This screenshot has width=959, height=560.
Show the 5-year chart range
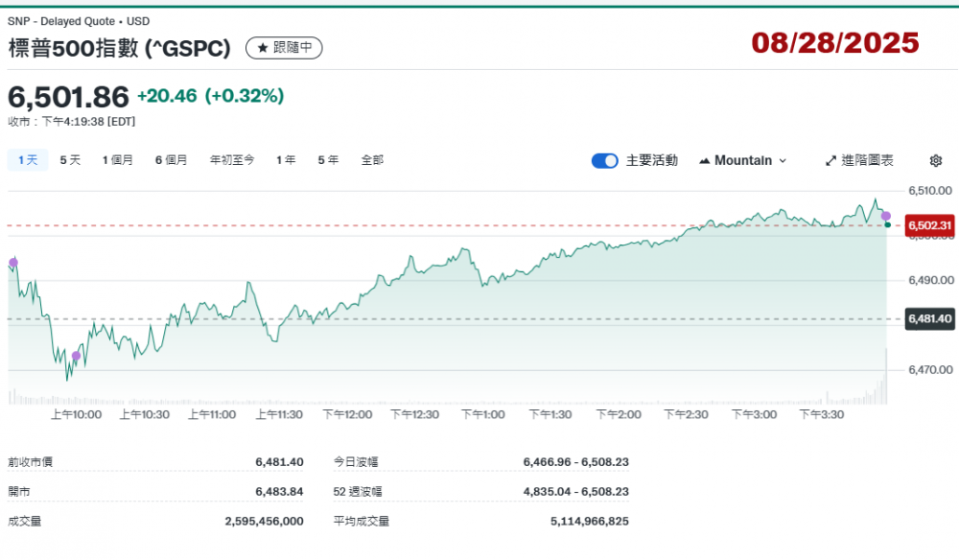coord(328,160)
